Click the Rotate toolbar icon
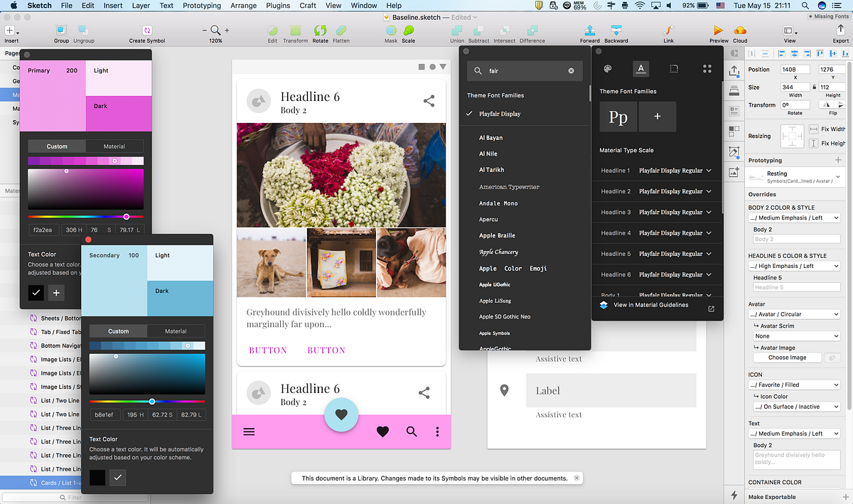The height and width of the screenshot is (504, 853). pyautogui.click(x=320, y=31)
